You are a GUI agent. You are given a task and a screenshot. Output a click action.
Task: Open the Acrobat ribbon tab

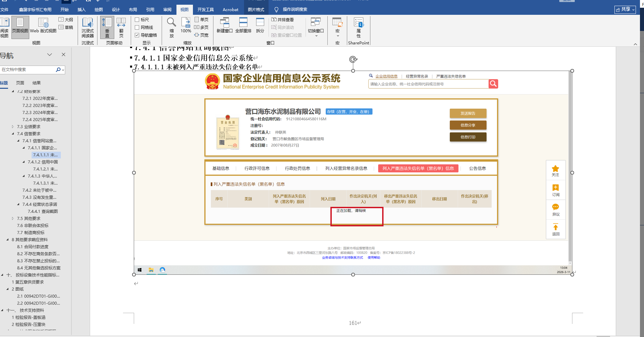(231, 10)
